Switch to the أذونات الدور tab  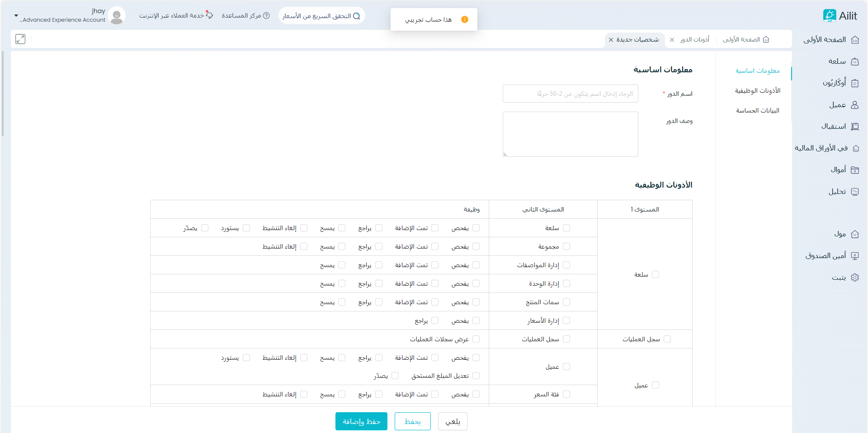694,40
